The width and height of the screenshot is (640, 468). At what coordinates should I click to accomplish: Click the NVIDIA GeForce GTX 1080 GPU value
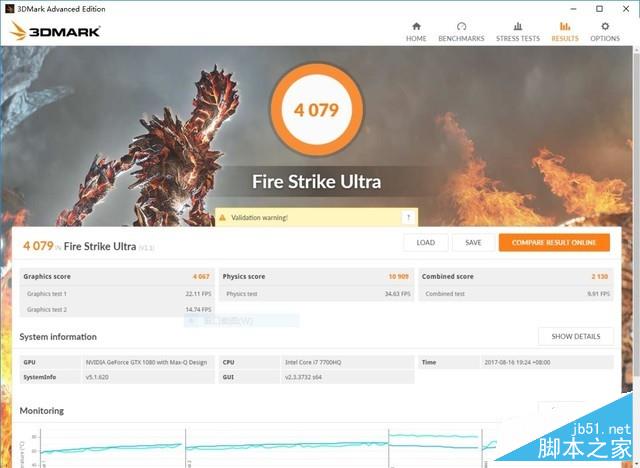point(146,362)
